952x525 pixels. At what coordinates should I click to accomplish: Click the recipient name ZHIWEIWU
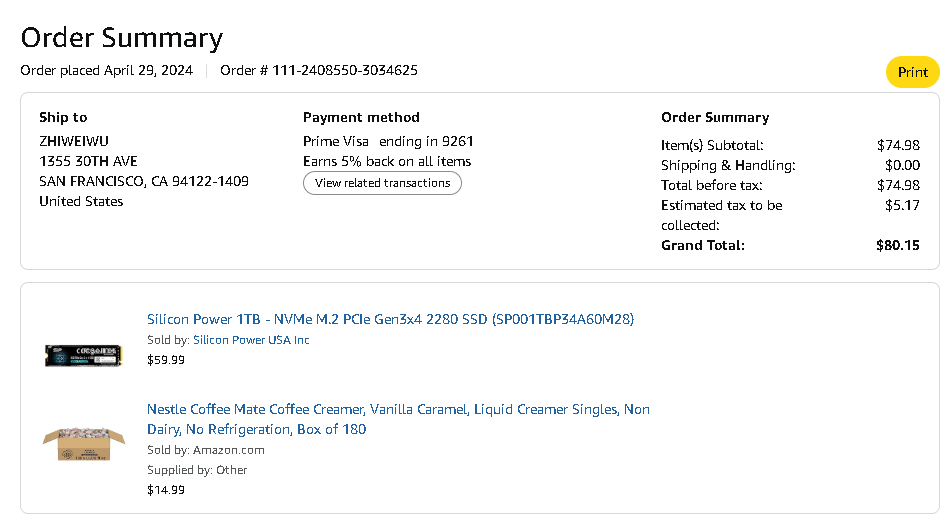75,141
